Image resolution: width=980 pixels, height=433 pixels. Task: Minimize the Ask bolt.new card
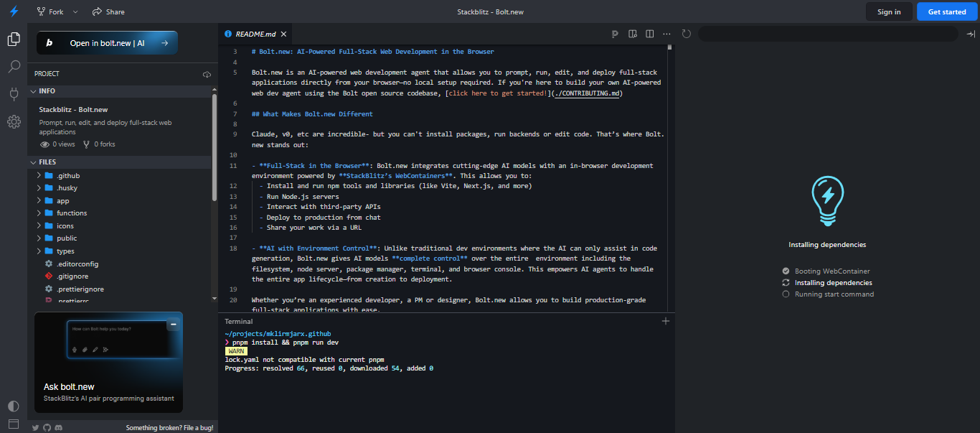click(173, 325)
